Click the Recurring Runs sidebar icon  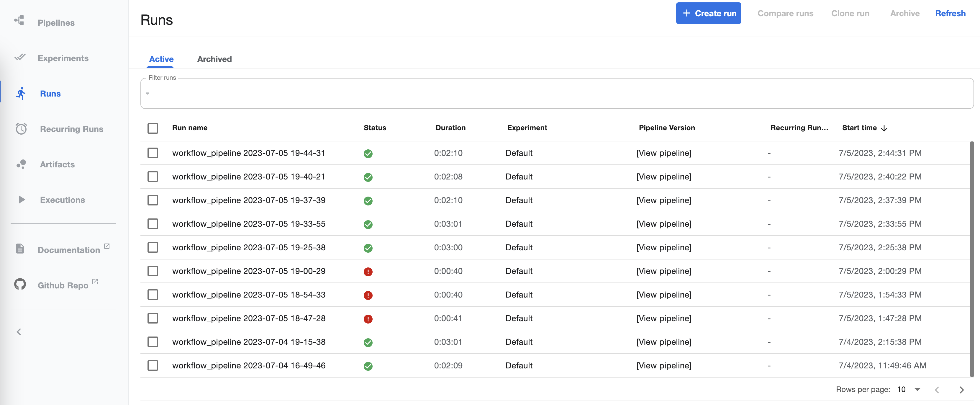click(x=20, y=128)
